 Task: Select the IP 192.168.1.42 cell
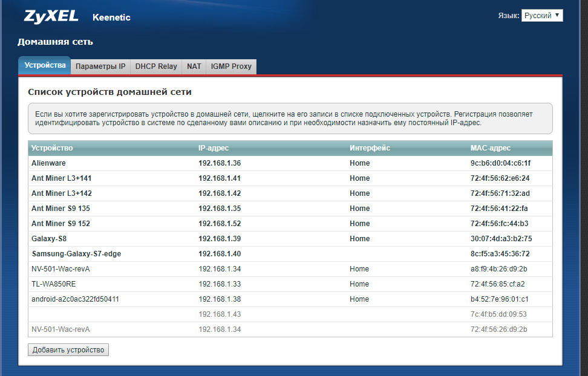(220, 193)
